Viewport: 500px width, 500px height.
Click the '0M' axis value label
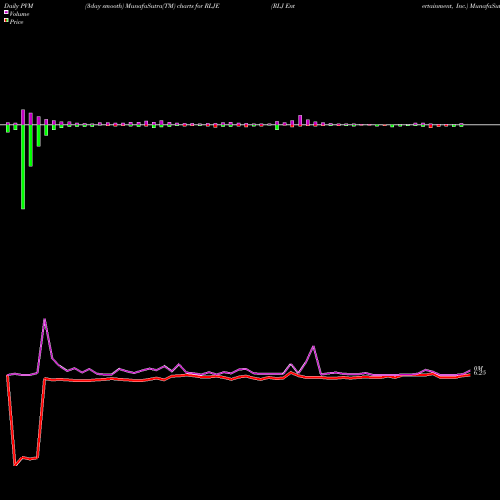tap(478, 368)
